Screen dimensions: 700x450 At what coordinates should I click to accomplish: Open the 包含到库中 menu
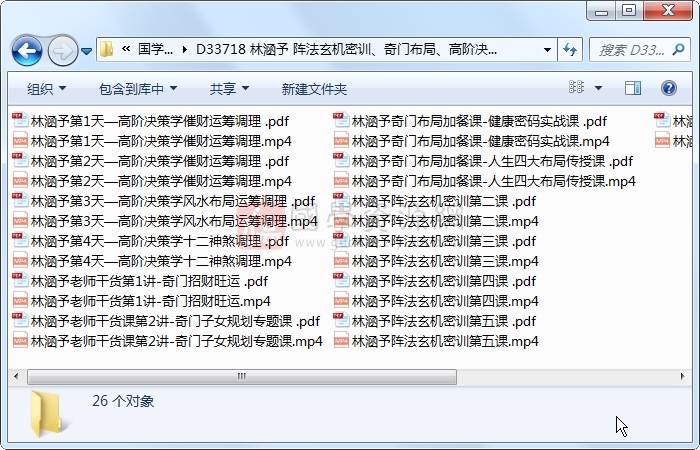click(138, 89)
